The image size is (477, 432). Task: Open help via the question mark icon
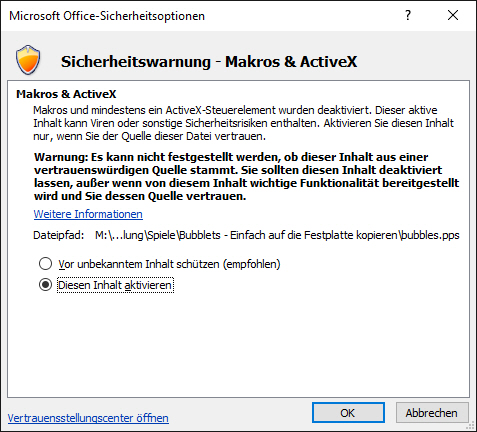(x=408, y=15)
